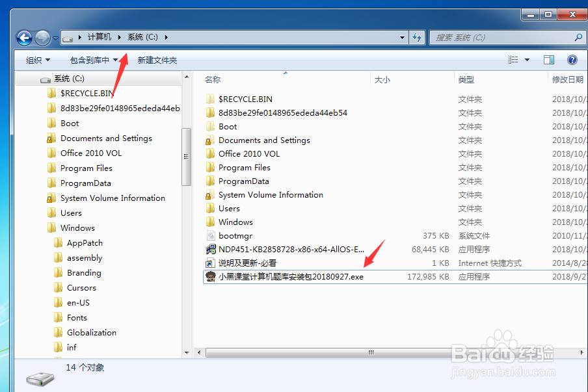Click the 小黑课堂计算机题库安装包20180927.exe icon
588x392 pixels.
coord(211,276)
